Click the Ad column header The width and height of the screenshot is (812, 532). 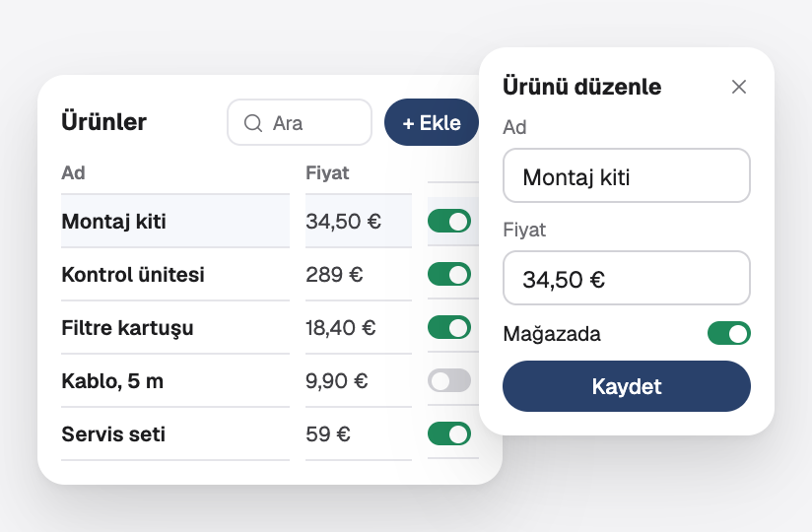click(73, 172)
